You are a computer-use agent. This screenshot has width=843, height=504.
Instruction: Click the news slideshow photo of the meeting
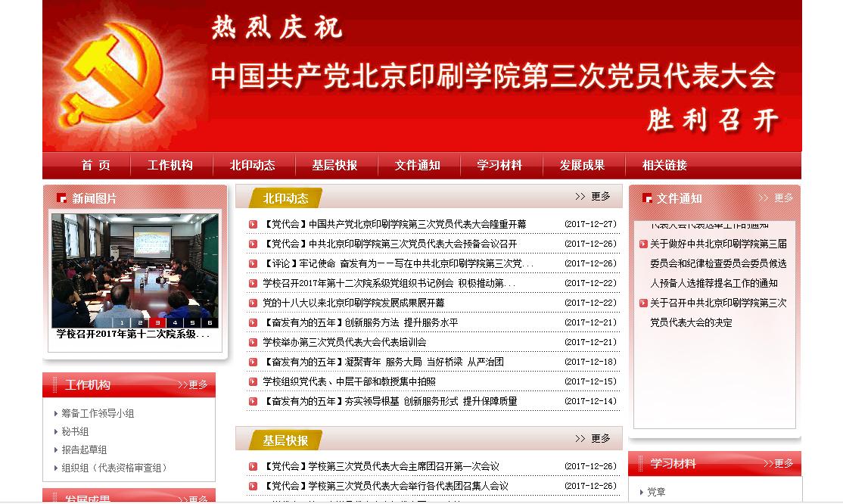(135, 271)
